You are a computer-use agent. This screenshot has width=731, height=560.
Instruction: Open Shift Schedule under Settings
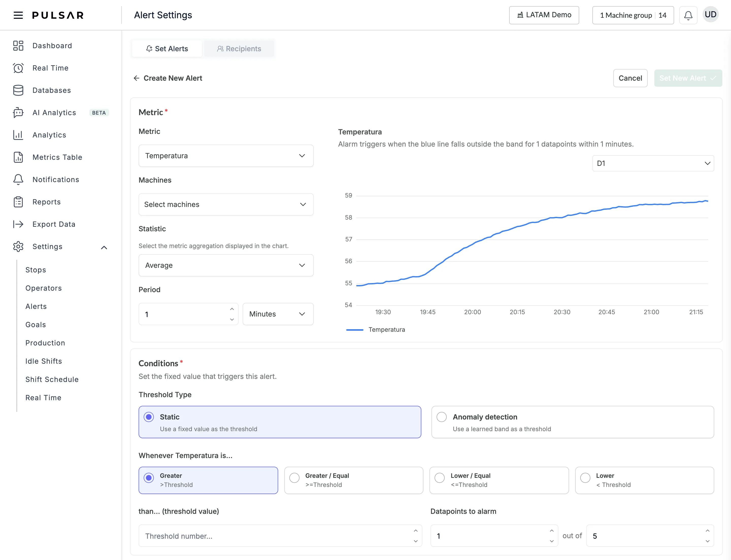tap(52, 379)
